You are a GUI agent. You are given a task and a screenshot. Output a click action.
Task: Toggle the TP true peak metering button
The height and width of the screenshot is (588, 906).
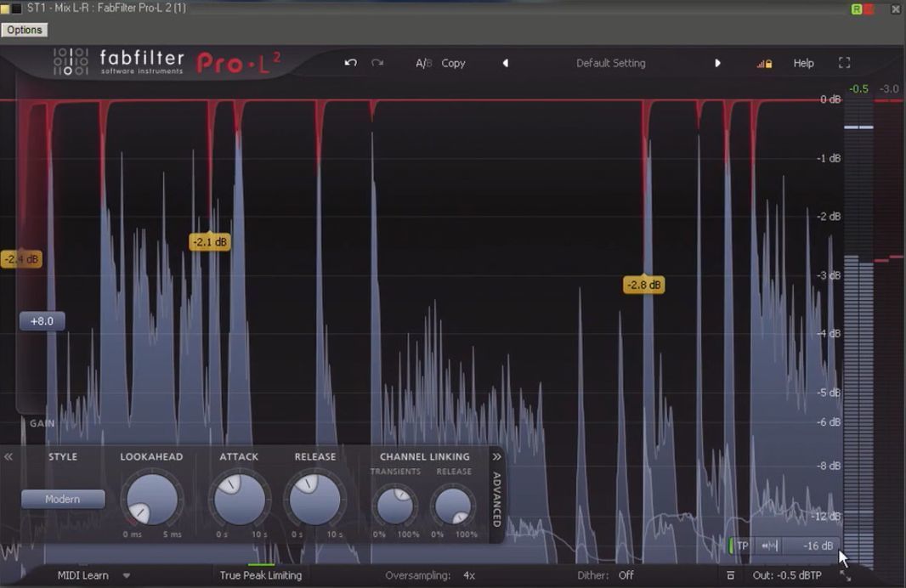(741, 546)
